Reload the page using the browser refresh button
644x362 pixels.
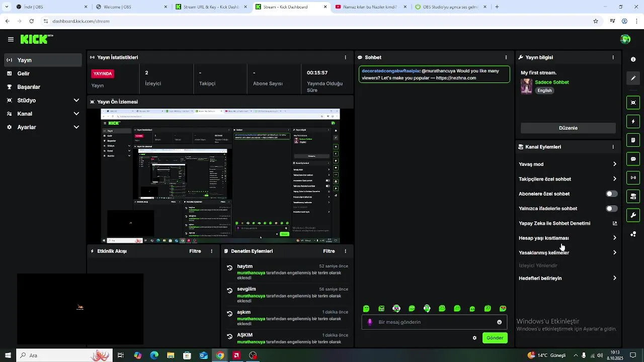pyautogui.click(x=31, y=21)
